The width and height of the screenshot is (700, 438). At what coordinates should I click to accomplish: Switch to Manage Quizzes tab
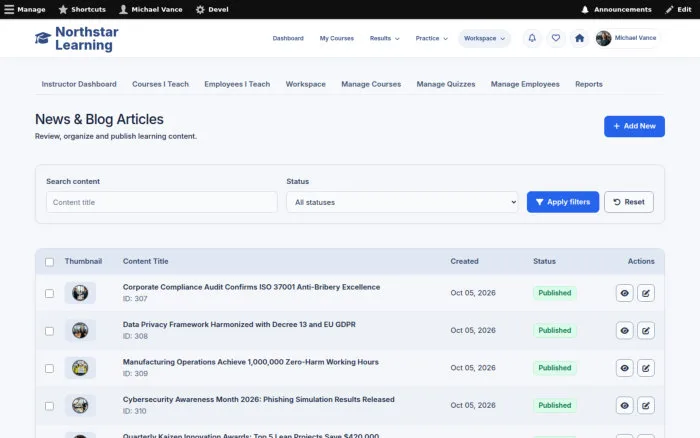446,84
